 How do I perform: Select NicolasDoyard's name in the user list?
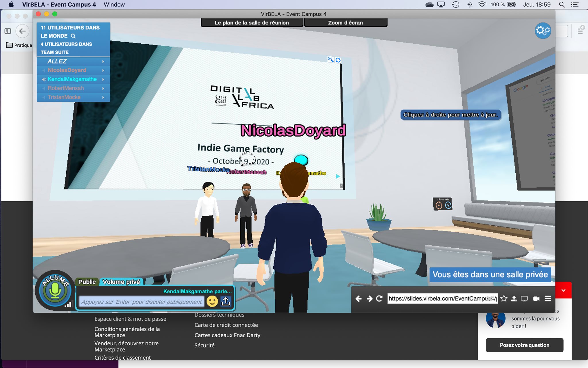pos(67,70)
